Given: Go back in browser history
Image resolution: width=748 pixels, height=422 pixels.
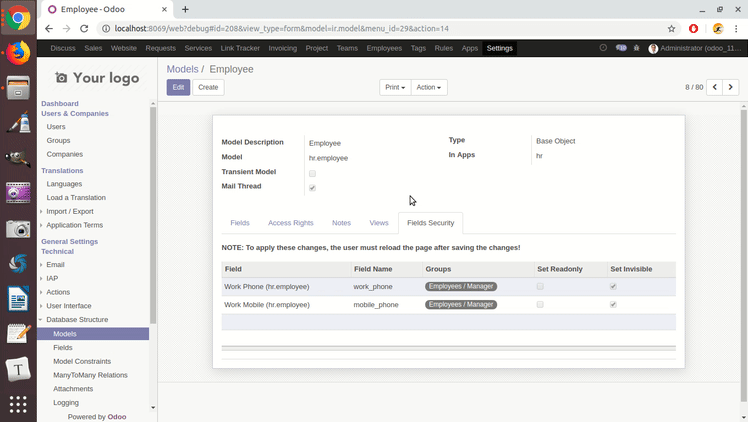Looking at the screenshot, I should 49,29.
